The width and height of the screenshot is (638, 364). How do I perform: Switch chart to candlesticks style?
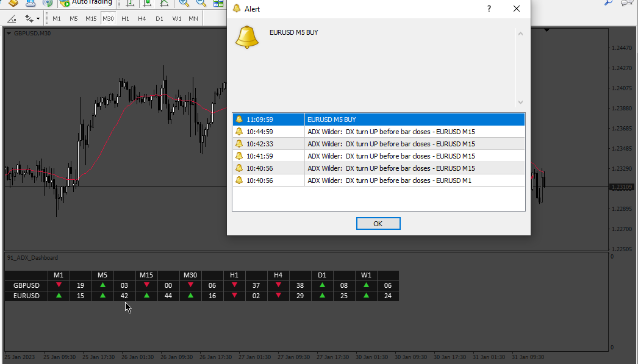pyautogui.click(x=147, y=3)
